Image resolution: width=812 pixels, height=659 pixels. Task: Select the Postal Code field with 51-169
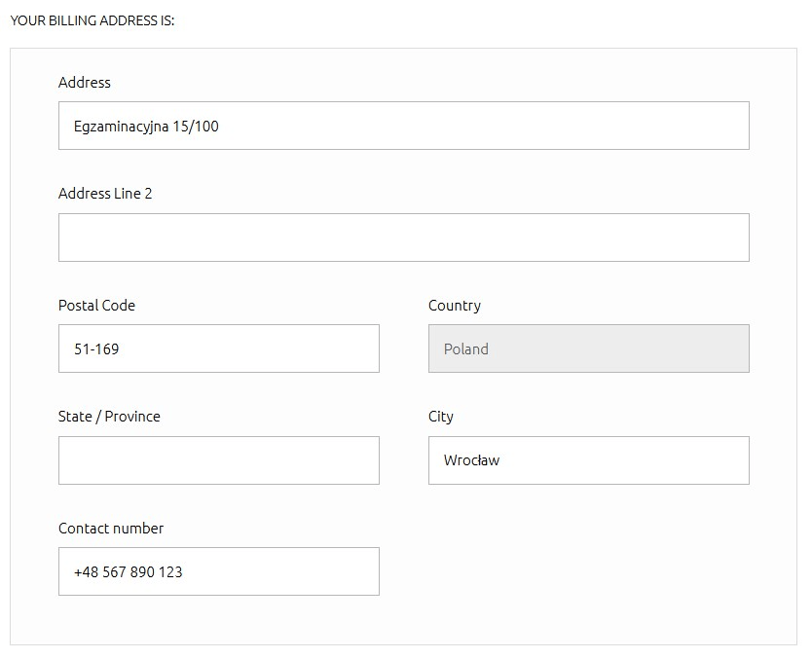218,348
